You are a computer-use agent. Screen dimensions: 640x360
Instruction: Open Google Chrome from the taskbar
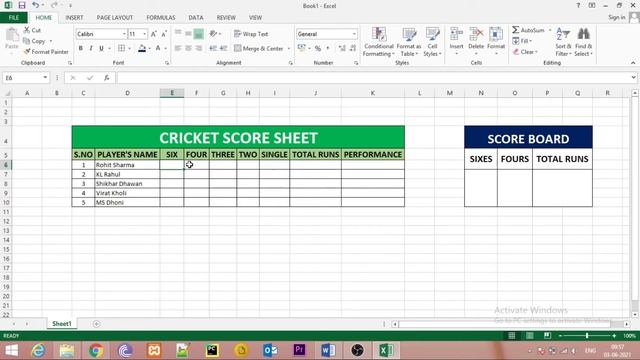tap(96, 350)
